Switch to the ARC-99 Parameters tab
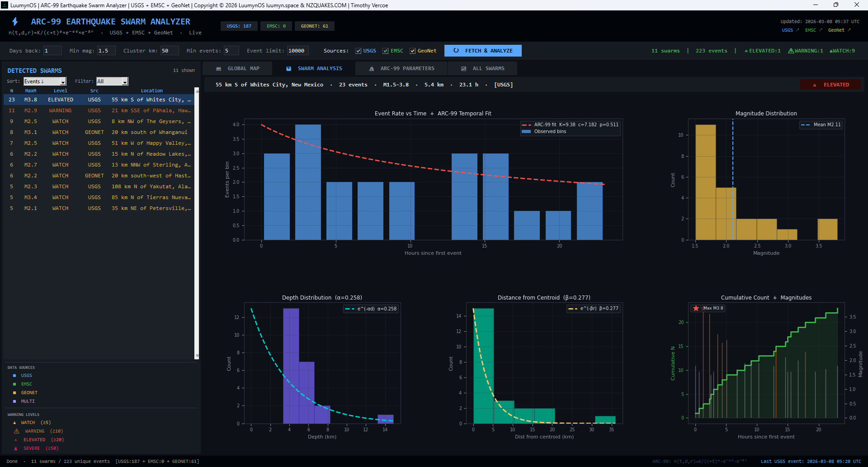Image resolution: width=868 pixels, height=467 pixels. (x=407, y=69)
